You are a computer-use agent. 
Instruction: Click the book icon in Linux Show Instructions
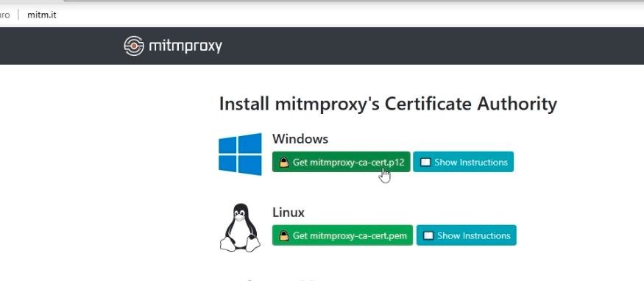coord(428,236)
